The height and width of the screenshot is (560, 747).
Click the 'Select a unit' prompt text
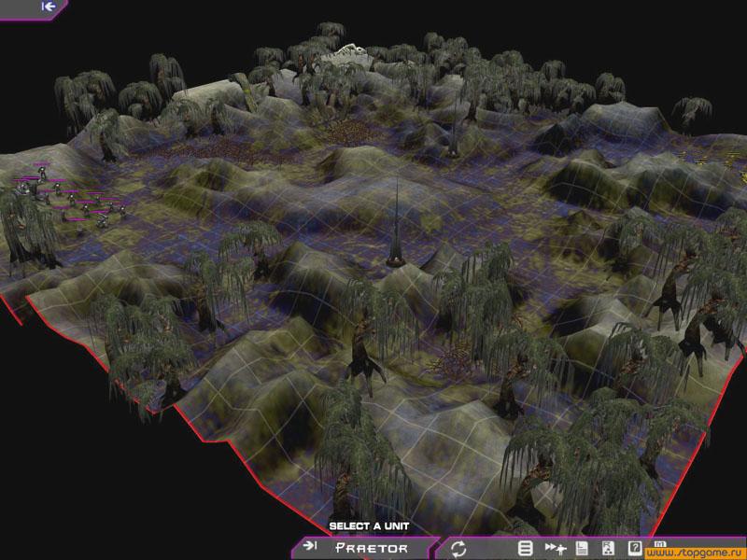[369, 526]
